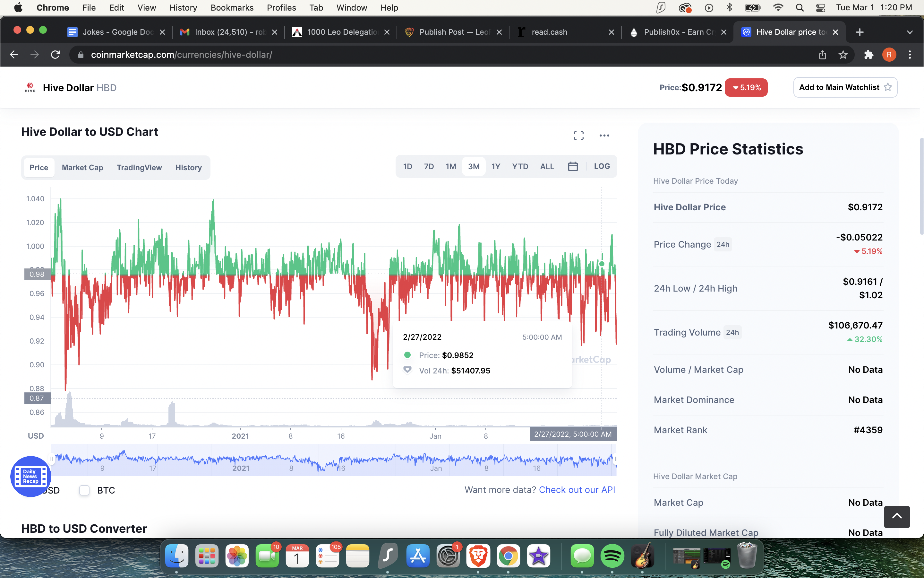Click the Hive Dollar logo icon
The height and width of the screenshot is (578, 924).
[x=30, y=88]
